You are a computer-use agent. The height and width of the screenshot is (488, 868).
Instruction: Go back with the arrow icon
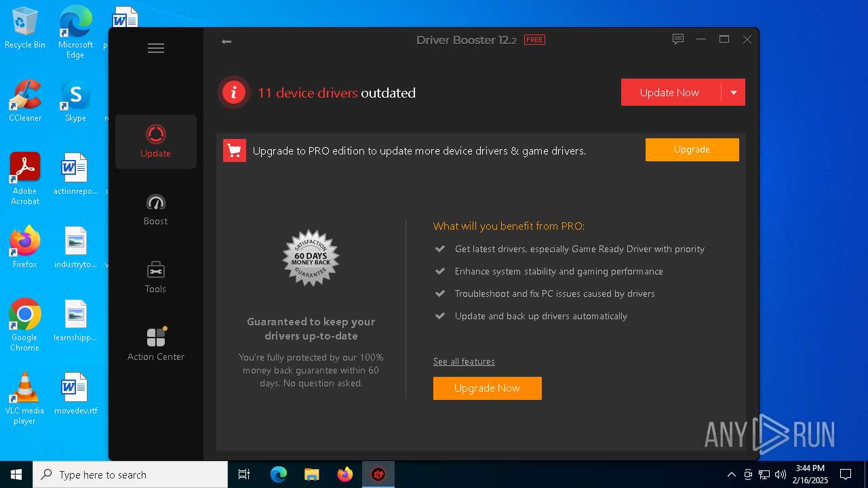pyautogui.click(x=226, y=42)
